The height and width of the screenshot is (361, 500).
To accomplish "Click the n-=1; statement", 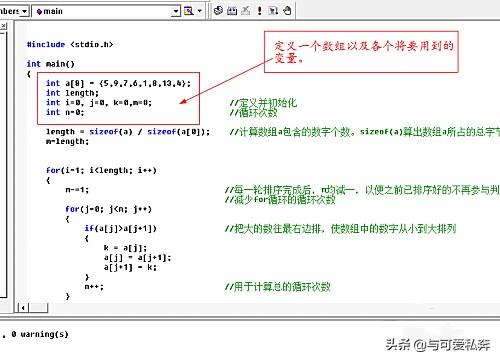I will [x=77, y=190].
